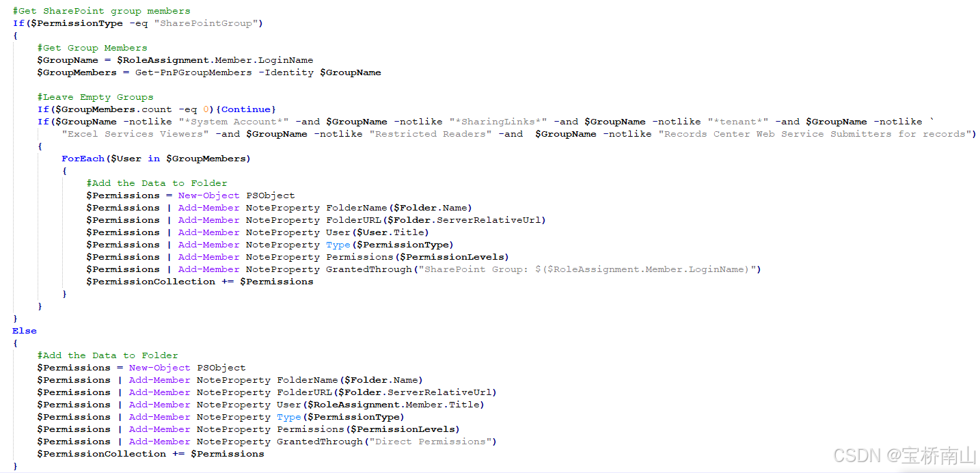
Task: Click the comment "#Leave Empty Groups"
Action: coord(95,97)
